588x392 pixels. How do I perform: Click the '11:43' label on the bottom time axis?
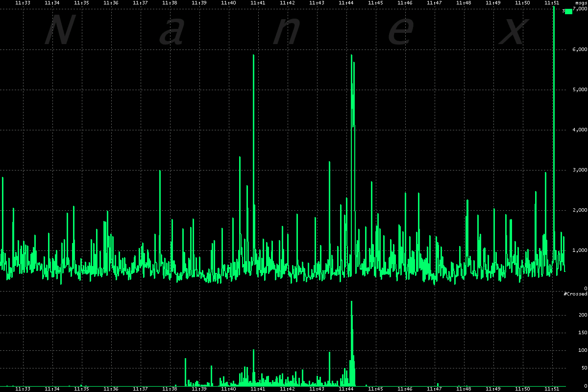(317, 389)
